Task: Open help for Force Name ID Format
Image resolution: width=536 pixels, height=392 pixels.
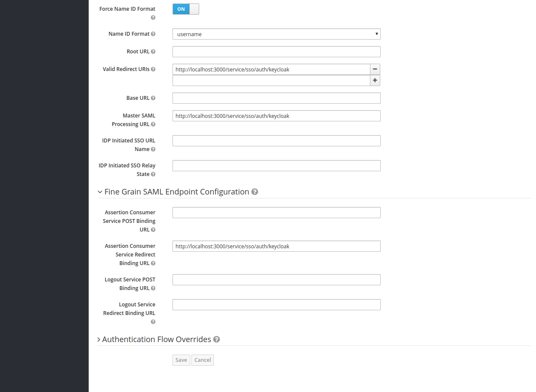Action: (153, 17)
